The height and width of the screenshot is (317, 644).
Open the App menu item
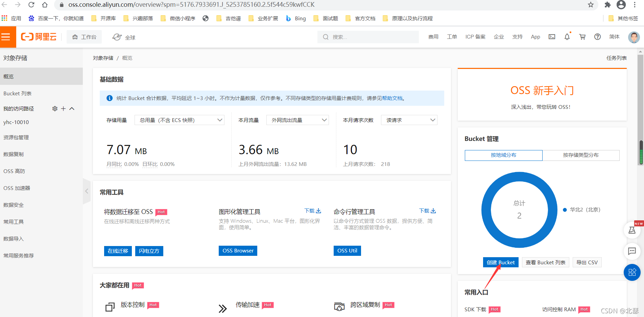[x=535, y=37]
